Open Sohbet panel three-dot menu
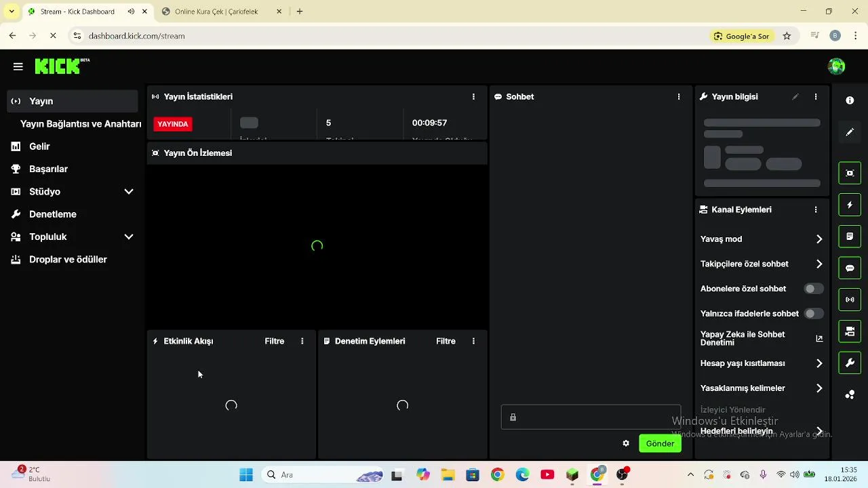Viewport: 868px width, 488px height. pyautogui.click(x=679, y=97)
